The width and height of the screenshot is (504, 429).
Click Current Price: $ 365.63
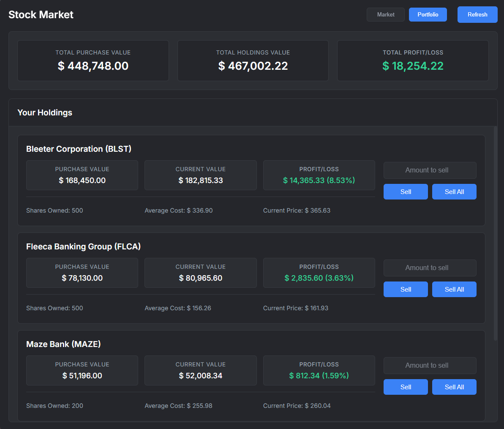[297, 210]
